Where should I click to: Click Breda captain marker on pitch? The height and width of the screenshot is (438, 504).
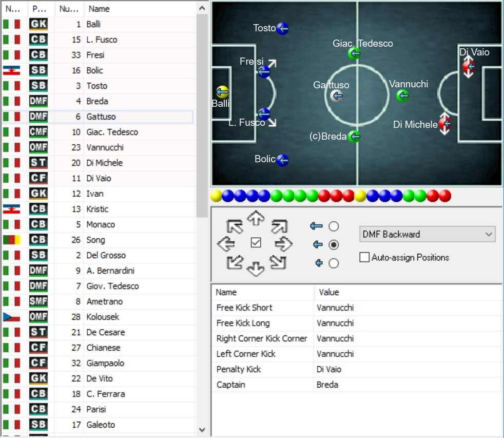[354, 137]
